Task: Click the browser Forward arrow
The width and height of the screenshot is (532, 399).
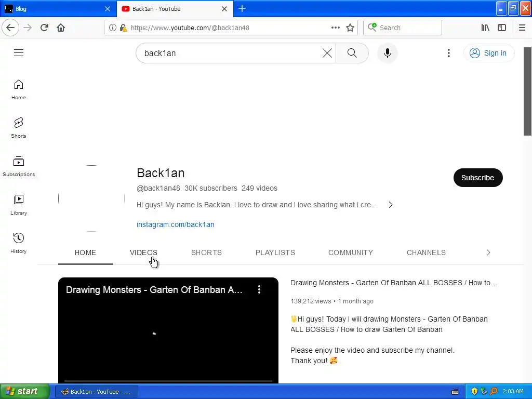Action: click(28, 28)
